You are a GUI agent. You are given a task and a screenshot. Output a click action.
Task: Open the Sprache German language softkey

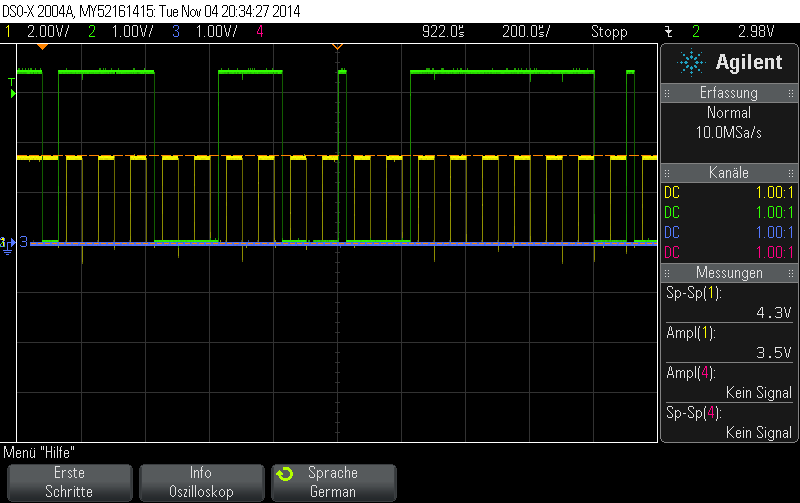(x=333, y=482)
